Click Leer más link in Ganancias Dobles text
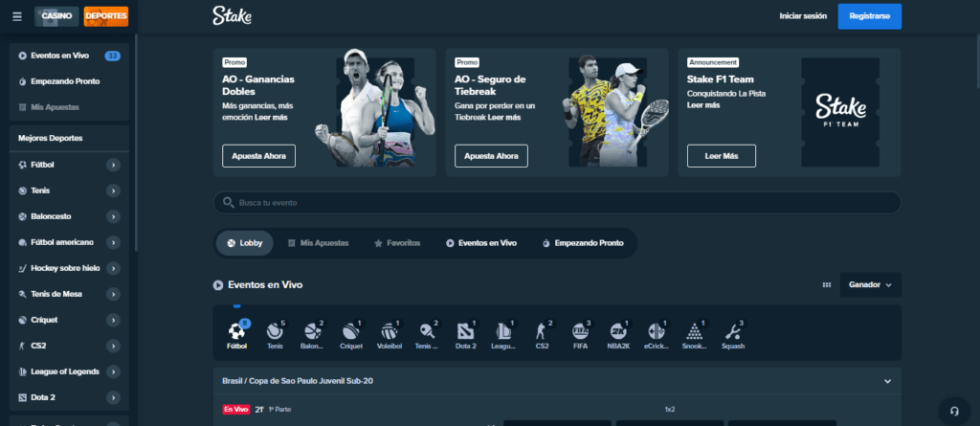 pyautogui.click(x=271, y=118)
